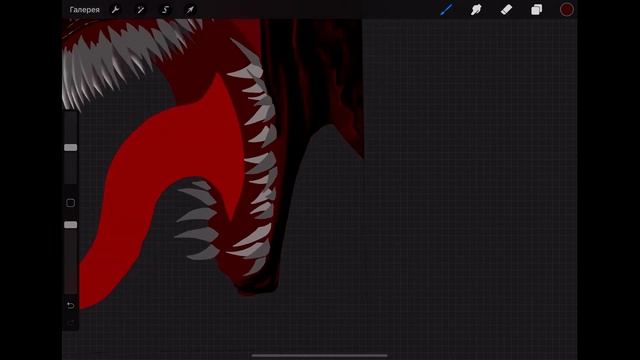Open the Actions wrench menu
The height and width of the screenshot is (360, 640).
[x=116, y=10]
